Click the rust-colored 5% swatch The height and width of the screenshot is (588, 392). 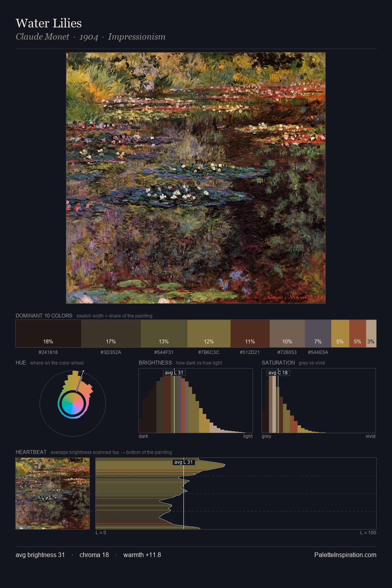click(x=358, y=334)
